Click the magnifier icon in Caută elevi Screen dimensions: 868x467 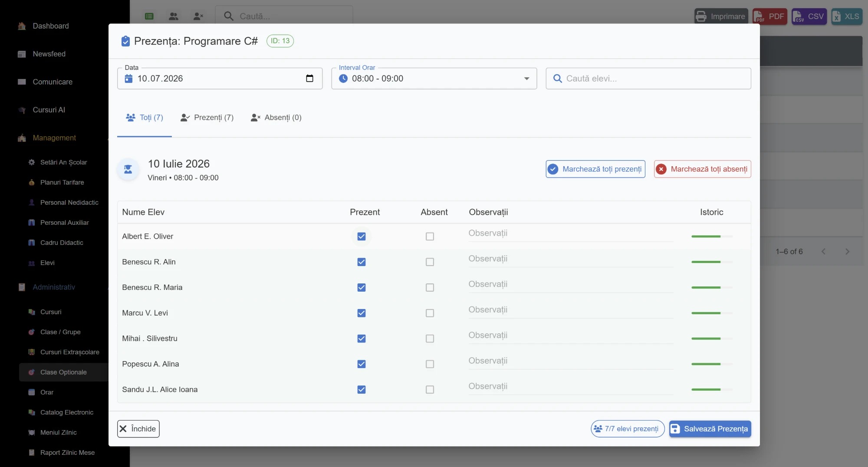tap(557, 79)
